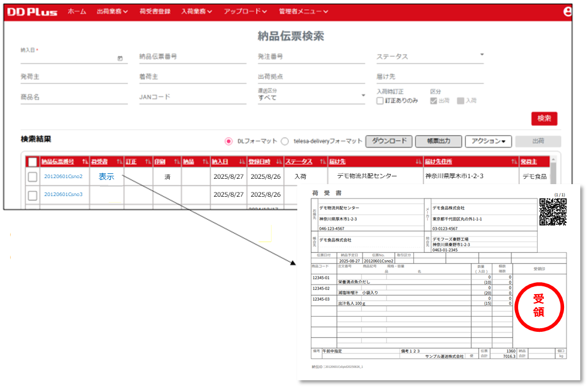Sort results by 登録日時 column arrow
The image size is (588, 388).
(x=278, y=161)
